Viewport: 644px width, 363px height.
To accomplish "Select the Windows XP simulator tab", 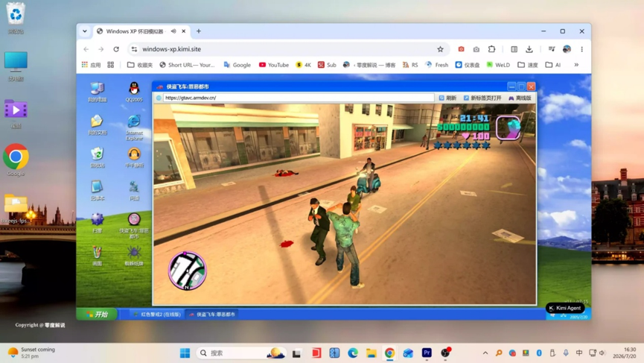I will click(141, 31).
